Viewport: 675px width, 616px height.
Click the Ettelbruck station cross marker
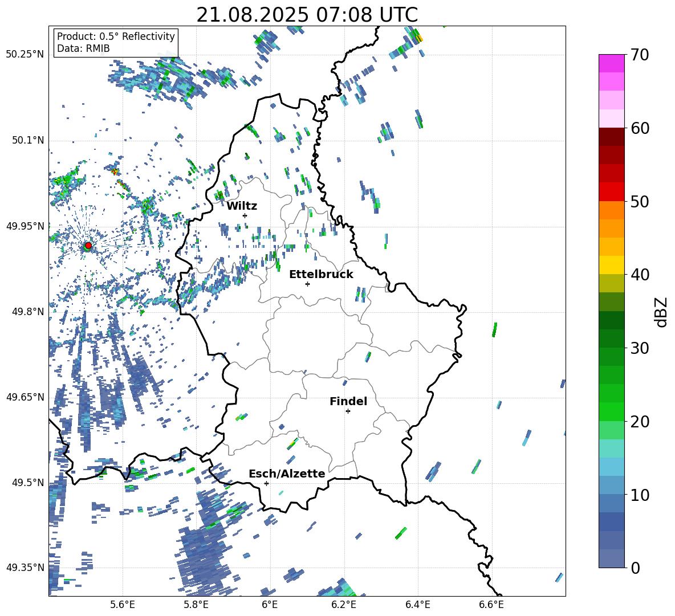tap(307, 284)
